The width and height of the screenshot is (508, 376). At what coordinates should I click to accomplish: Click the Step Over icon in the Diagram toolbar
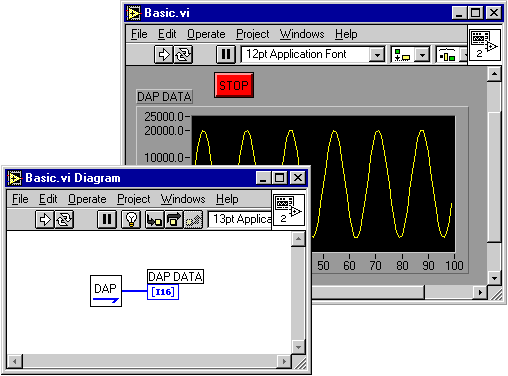click(x=174, y=220)
